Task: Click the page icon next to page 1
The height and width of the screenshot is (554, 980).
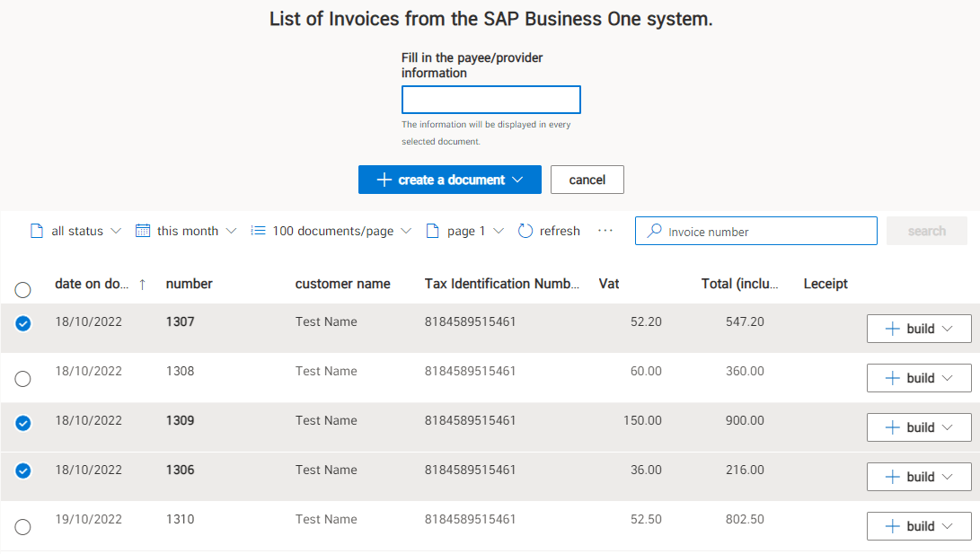Action: click(x=432, y=231)
